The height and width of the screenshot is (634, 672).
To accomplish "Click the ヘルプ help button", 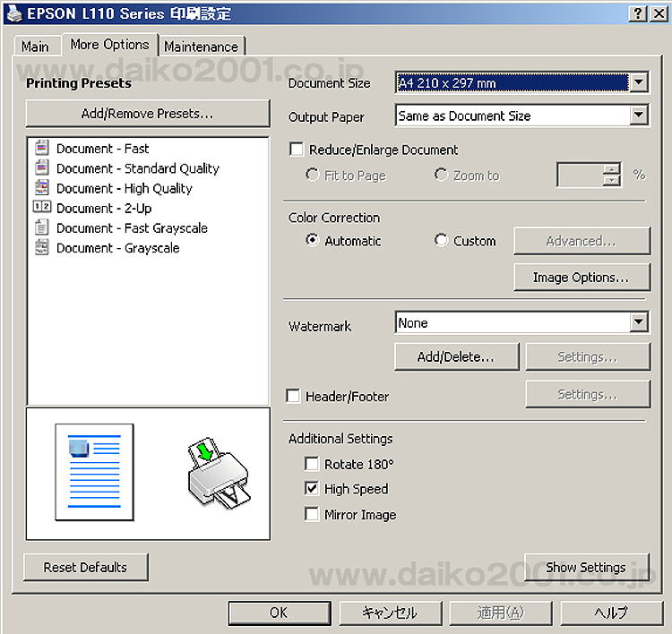I will point(612,613).
